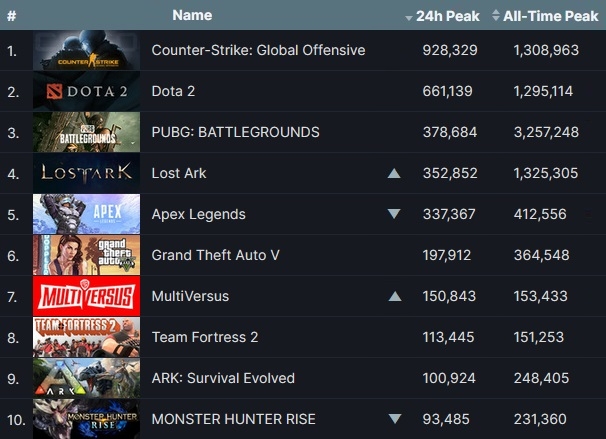
Task: Select the ARK: Survival Evolved name link
Action: [x=223, y=378]
